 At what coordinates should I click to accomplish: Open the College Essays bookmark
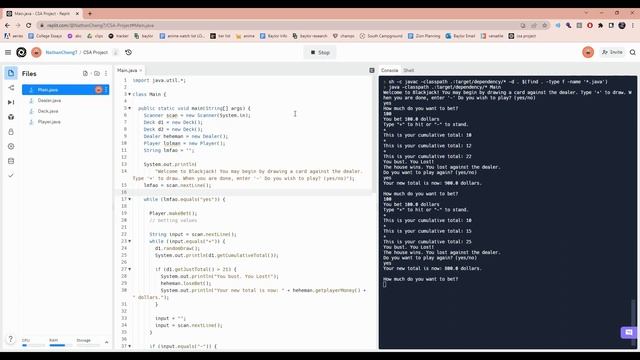45,36
